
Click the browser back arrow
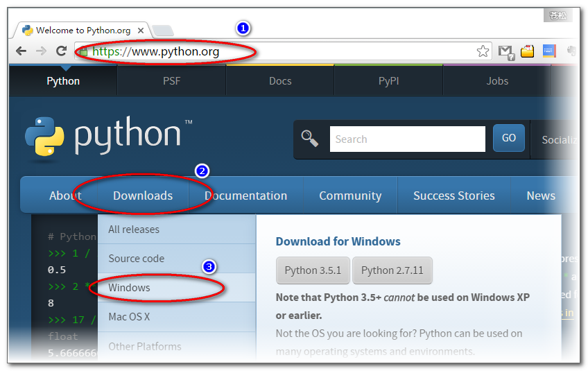(21, 51)
